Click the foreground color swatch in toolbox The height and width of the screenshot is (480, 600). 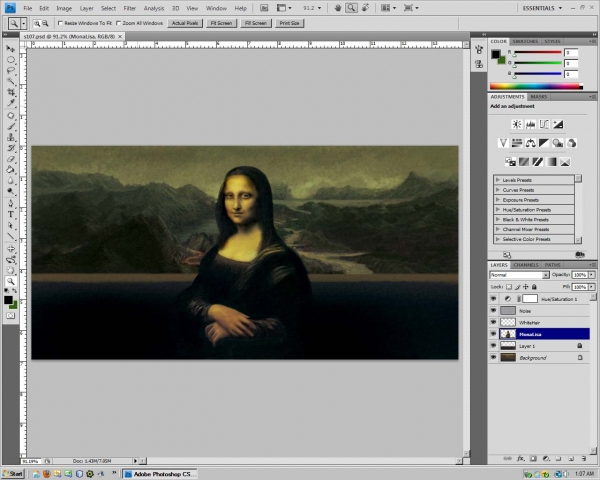tap(8, 300)
